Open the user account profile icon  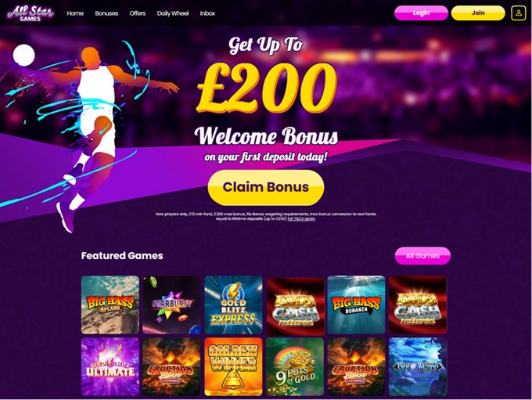518,13
